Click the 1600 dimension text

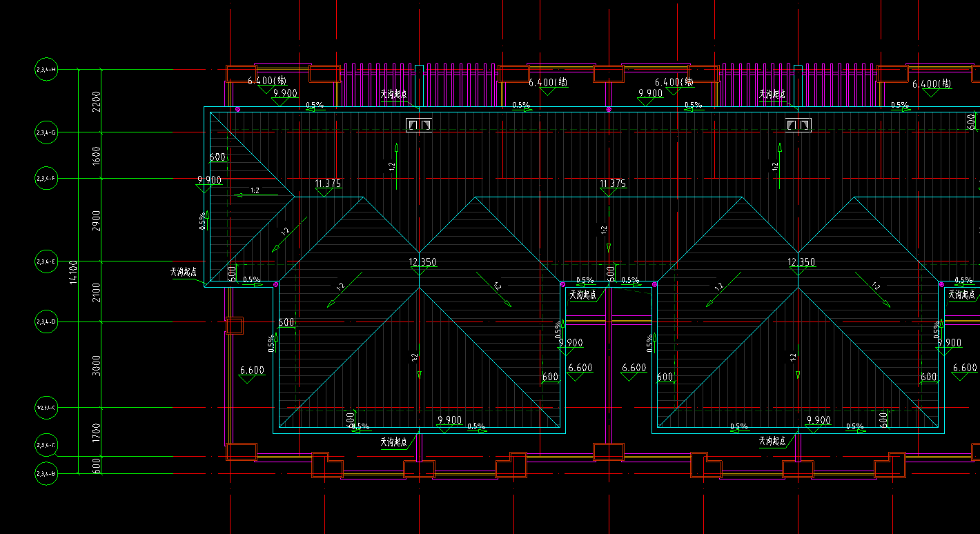[96, 155]
